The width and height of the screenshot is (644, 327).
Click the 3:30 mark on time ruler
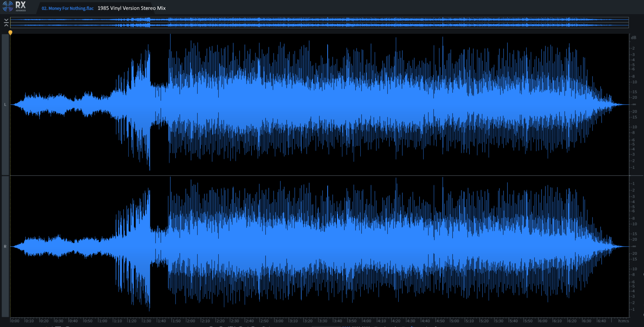click(x=323, y=321)
